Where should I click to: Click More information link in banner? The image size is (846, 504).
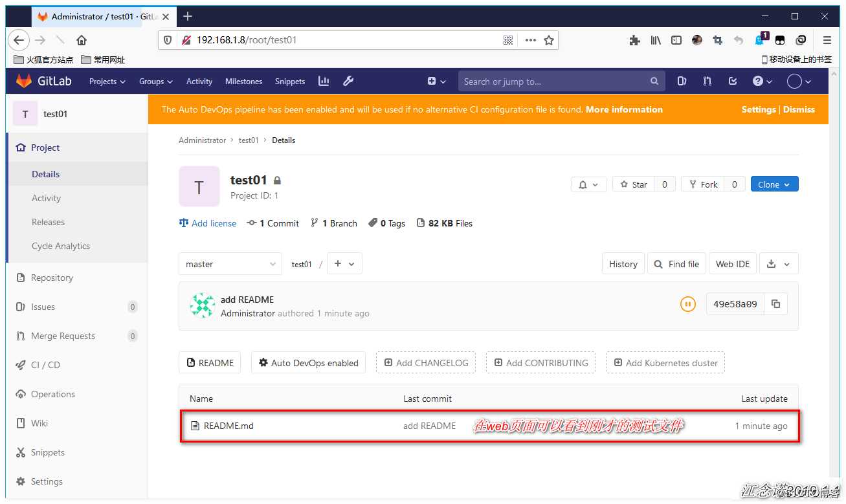tap(624, 109)
